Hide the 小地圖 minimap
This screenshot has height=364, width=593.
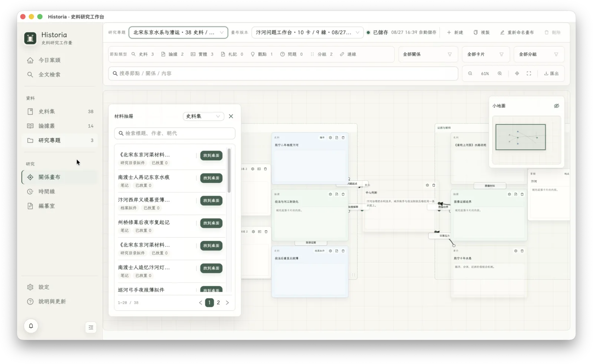pyautogui.click(x=556, y=106)
